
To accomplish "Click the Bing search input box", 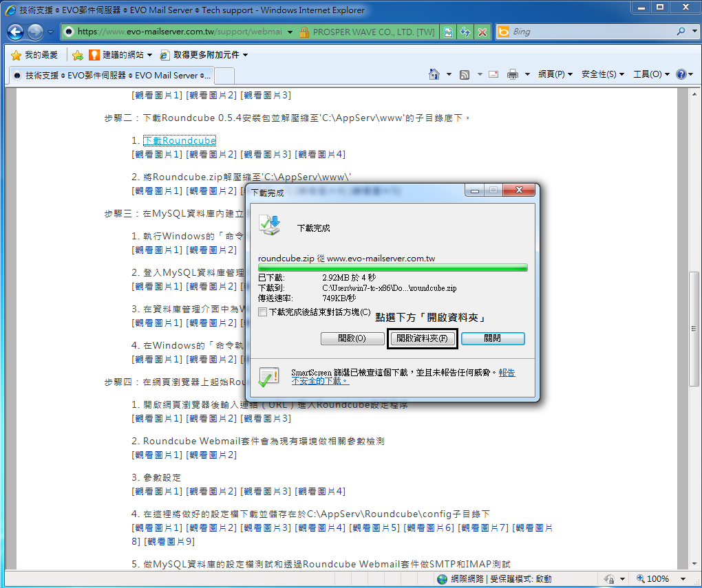I will pos(591,32).
